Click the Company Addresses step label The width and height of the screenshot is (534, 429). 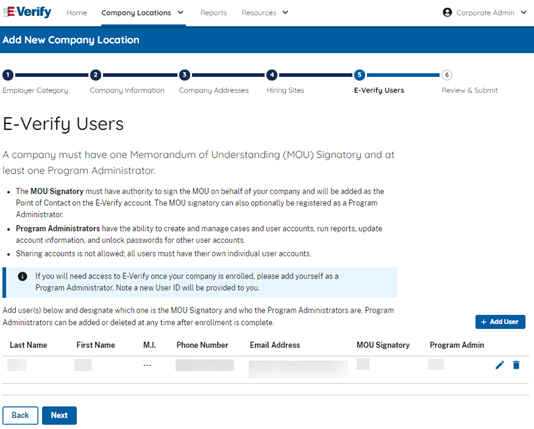click(x=214, y=91)
